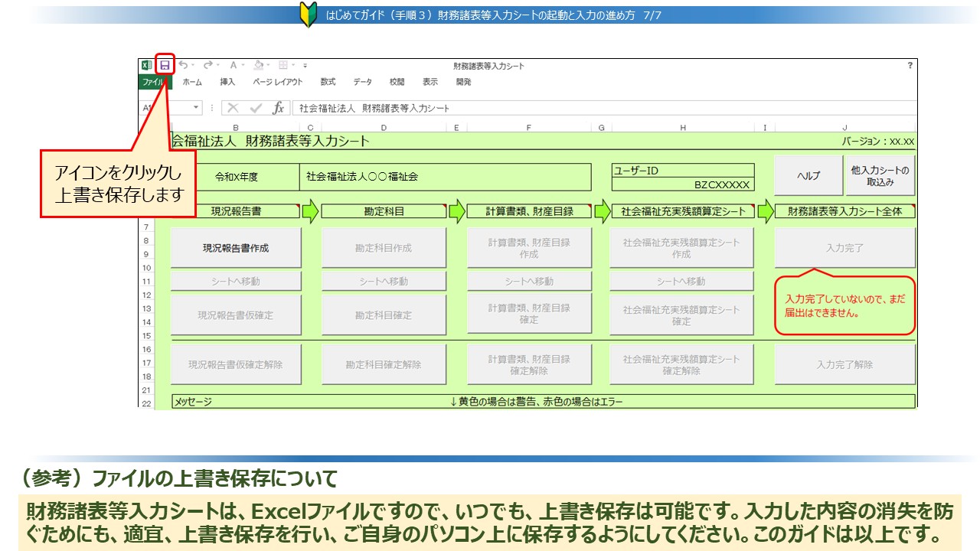Click the ヘルプ button
The image size is (980, 551).
pyautogui.click(x=808, y=176)
